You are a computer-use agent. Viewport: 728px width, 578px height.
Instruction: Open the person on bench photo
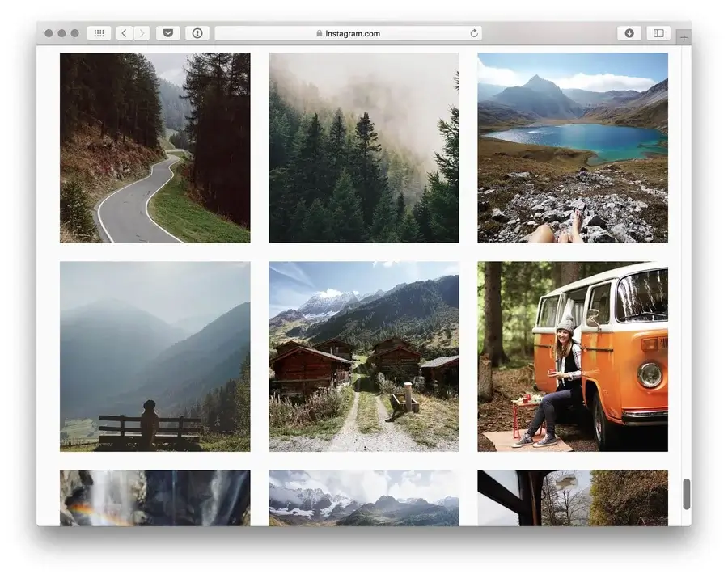[x=154, y=356]
